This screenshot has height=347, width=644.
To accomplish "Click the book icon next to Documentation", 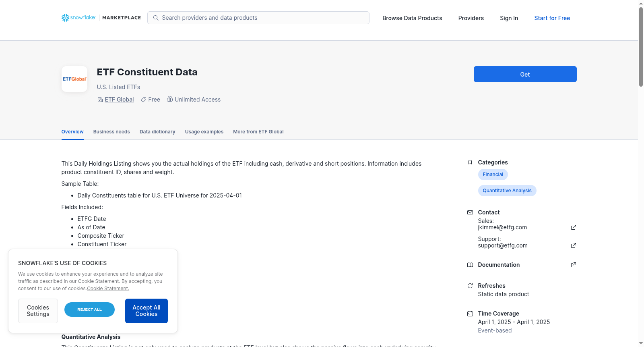I will click(x=470, y=265).
